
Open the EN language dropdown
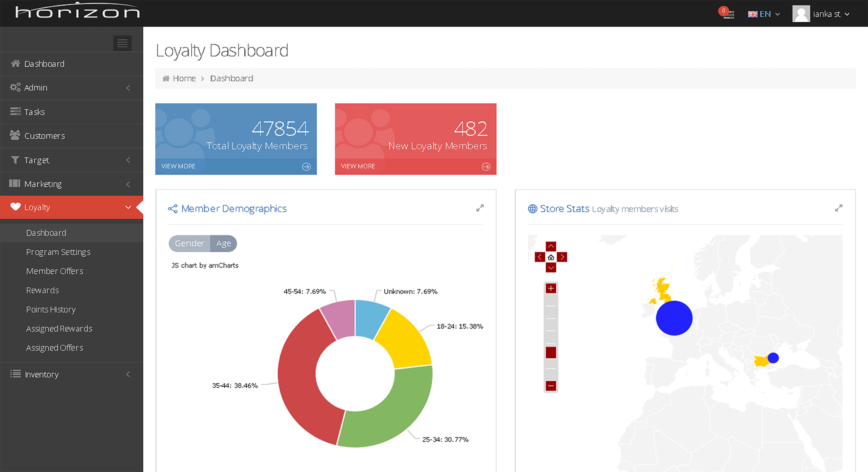[x=764, y=14]
